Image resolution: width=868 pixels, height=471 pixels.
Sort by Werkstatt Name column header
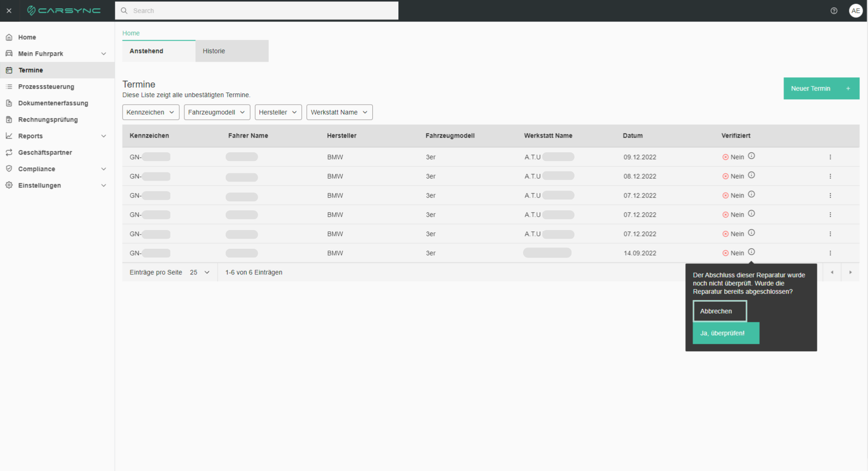(548, 135)
